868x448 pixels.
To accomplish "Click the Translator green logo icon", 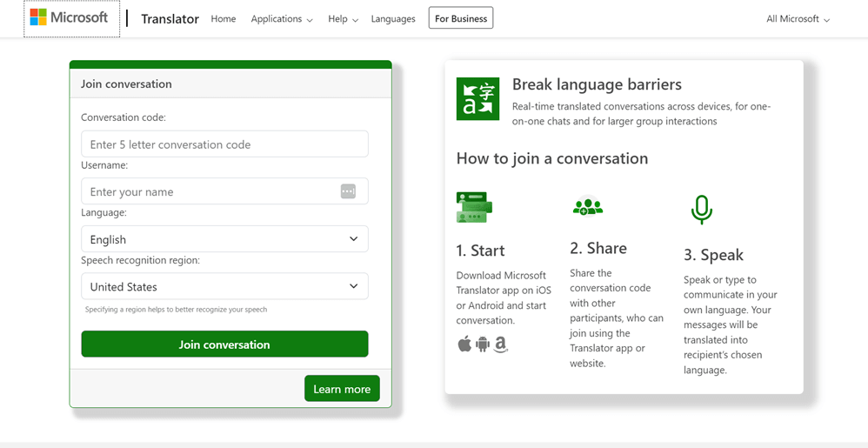I will 477,98.
